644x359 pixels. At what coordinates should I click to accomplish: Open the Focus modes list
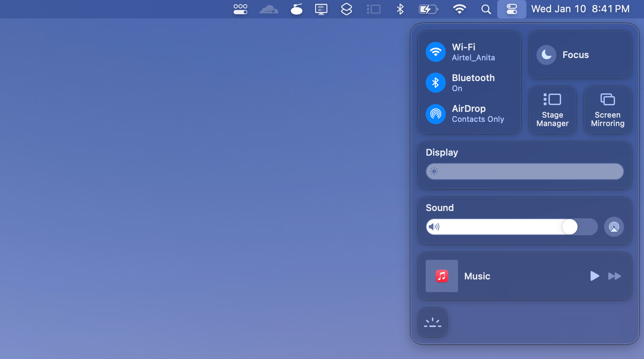575,55
